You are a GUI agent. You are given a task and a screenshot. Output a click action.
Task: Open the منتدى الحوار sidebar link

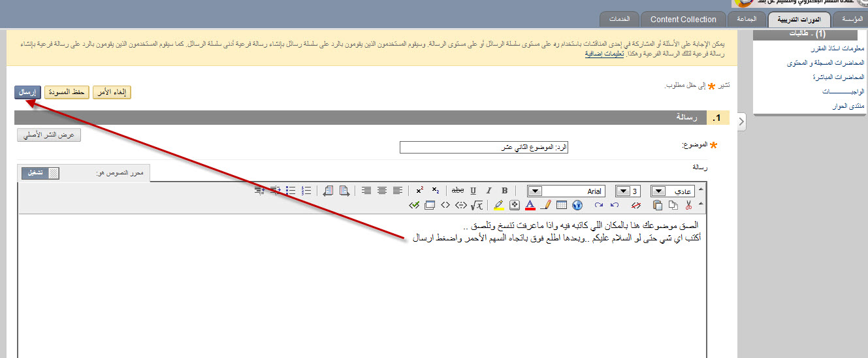(848, 106)
